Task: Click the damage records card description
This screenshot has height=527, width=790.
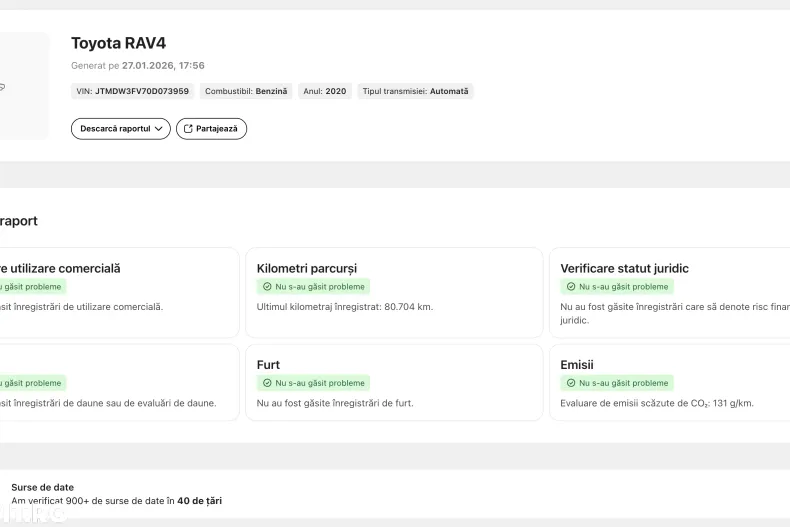Action: (x=108, y=403)
